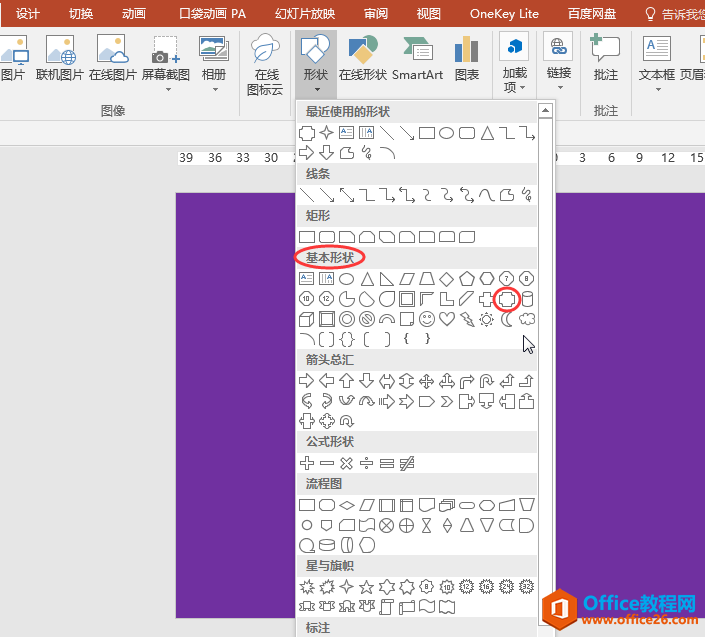Open the 口袋动画 PA tab
Screen dimensions: 705x637
212,14
